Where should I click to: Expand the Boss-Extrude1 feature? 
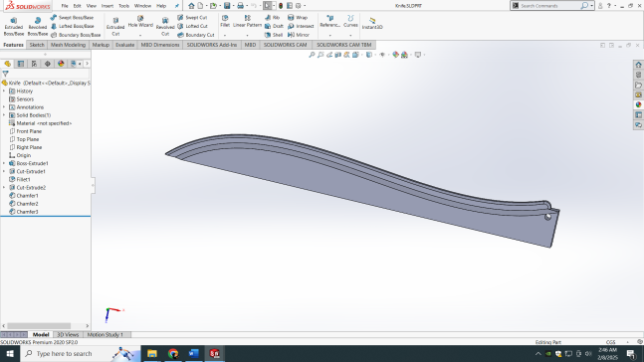[x=4, y=163]
